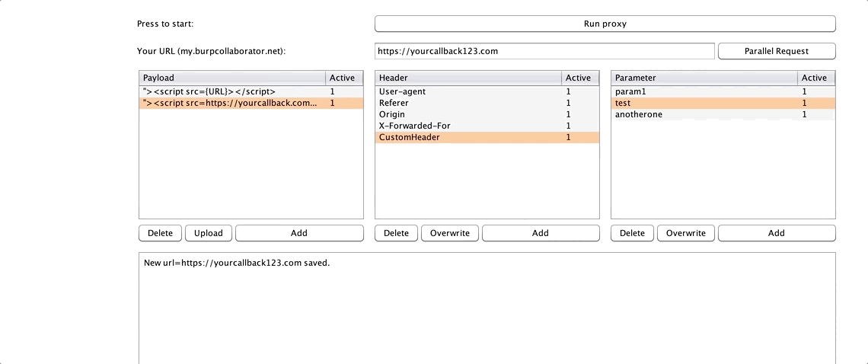Screen dimensions: 868x364
Task: Click Active value of param1 row
Action: pyautogui.click(x=816, y=92)
